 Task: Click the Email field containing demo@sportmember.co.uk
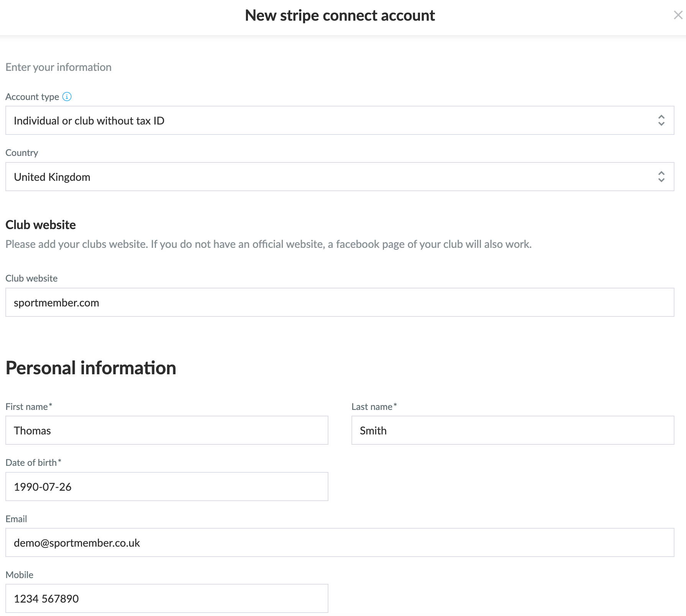[340, 542]
